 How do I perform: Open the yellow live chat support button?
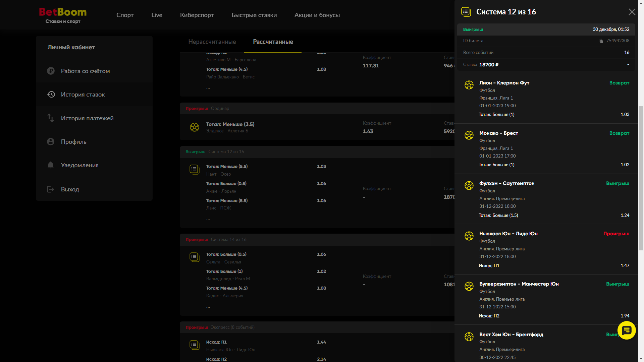point(626,330)
